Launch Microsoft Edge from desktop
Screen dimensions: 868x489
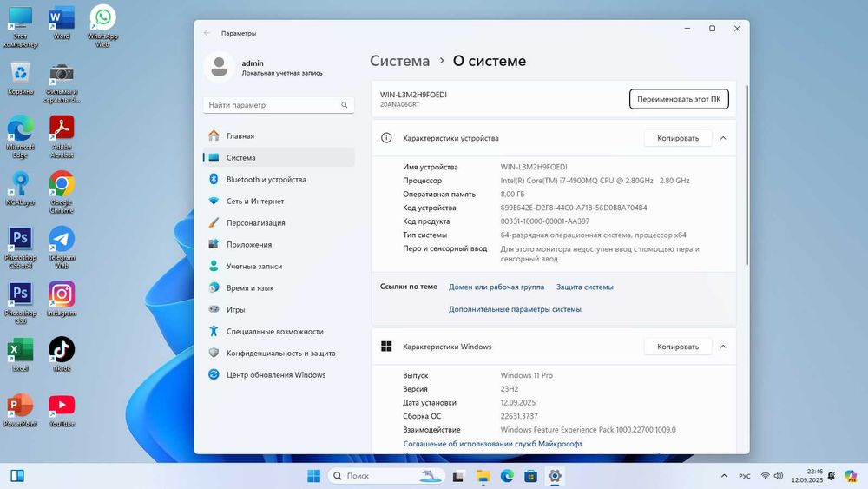click(20, 136)
